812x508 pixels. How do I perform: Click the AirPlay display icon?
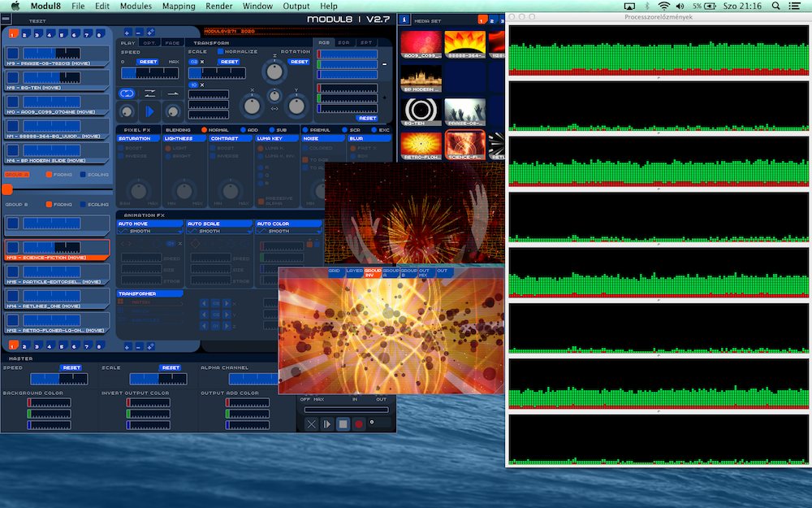629,7
